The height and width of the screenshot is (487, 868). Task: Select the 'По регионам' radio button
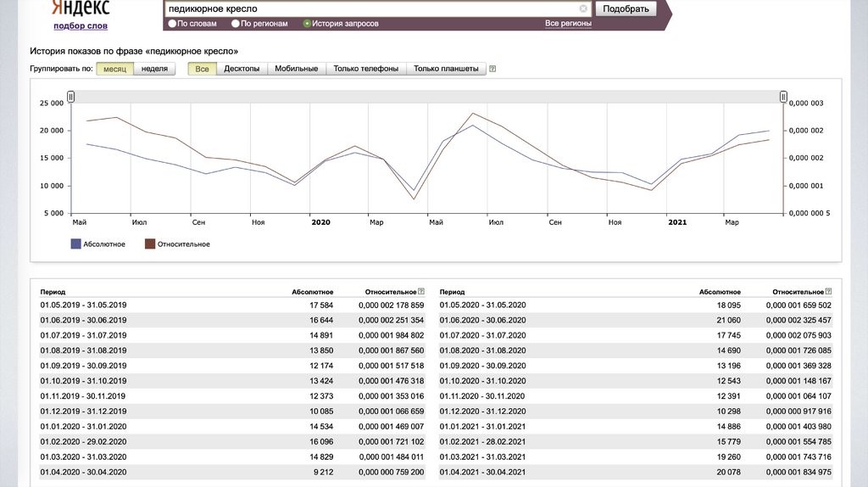tap(236, 24)
